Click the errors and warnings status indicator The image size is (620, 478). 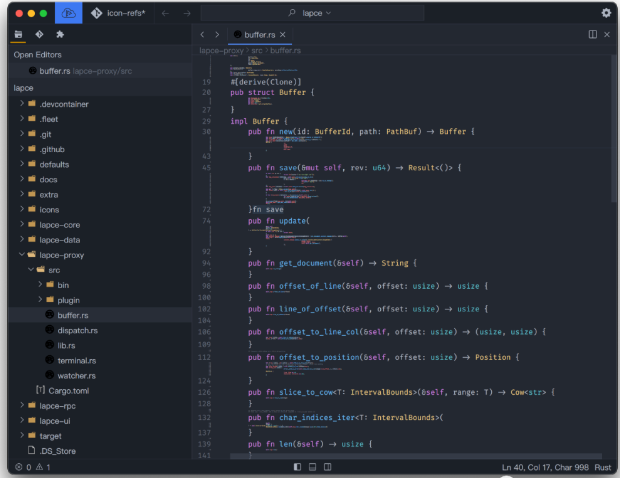(x=32, y=467)
